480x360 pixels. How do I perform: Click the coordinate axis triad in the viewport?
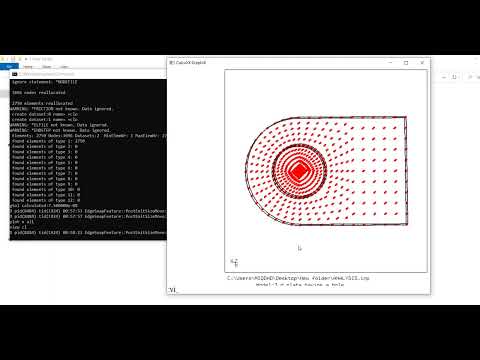pos(234,262)
